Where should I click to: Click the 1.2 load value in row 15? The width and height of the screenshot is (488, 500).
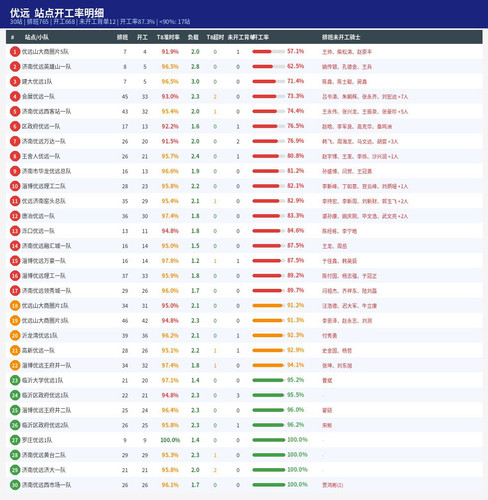(x=195, y=261)
